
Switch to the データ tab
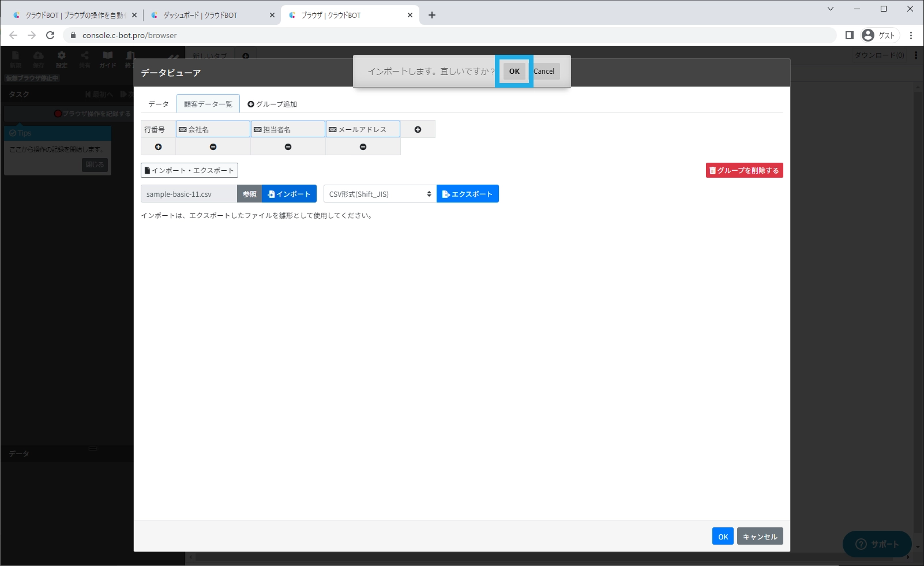pyautogui.click(x=158, y=104)
